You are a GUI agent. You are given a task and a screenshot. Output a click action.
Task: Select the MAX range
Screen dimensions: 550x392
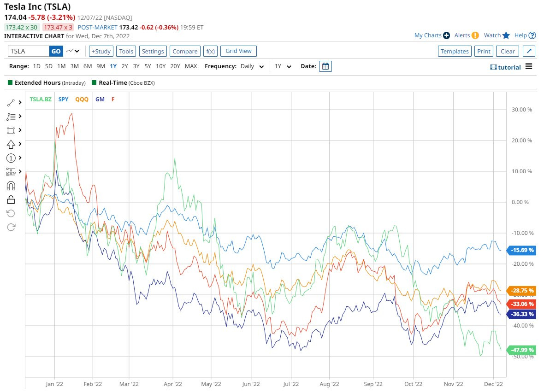pyautogui.click(x=191, y=66)
